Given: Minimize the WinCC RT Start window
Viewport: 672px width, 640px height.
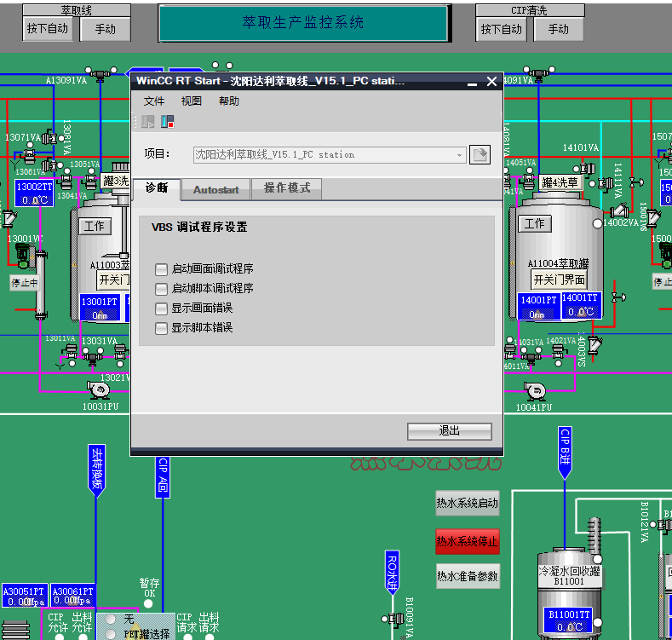Looking at the screenshot, I should pos(473,82).
